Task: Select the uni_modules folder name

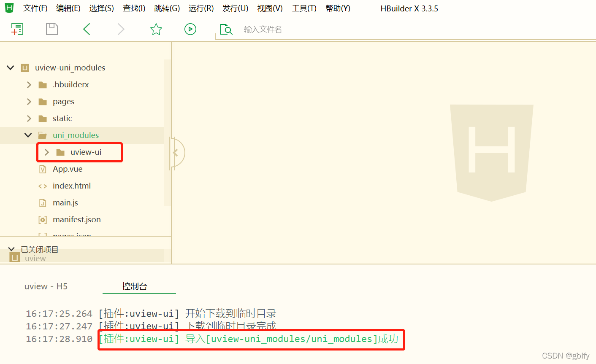Action: click(76, 135)
